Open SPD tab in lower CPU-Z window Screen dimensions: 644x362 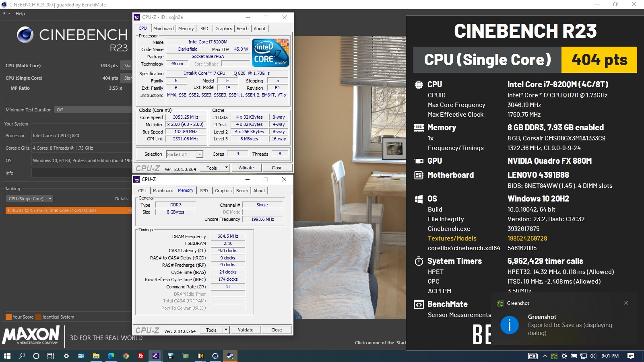[204, 191]
